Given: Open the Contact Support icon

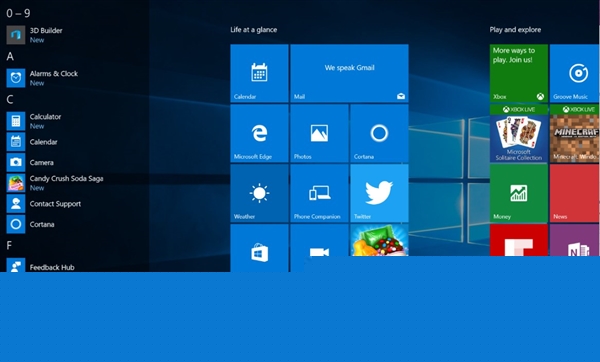Looking at the screenshot, I should (x=16, y=204).
